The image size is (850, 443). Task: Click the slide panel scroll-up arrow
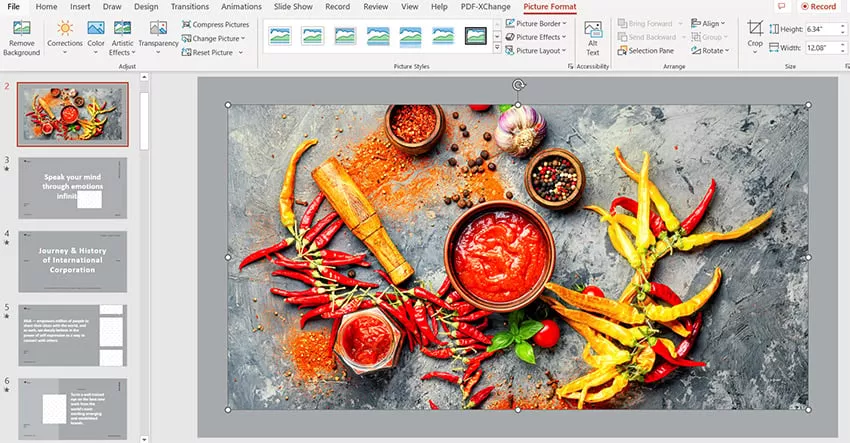(x=144, y=77)
